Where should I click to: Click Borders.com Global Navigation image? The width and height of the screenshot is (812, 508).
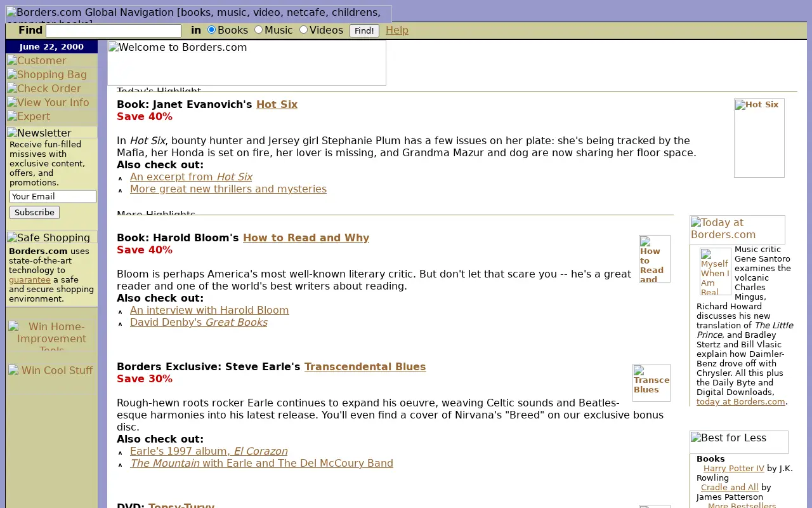pyautogui.click(x=199, y=14)
